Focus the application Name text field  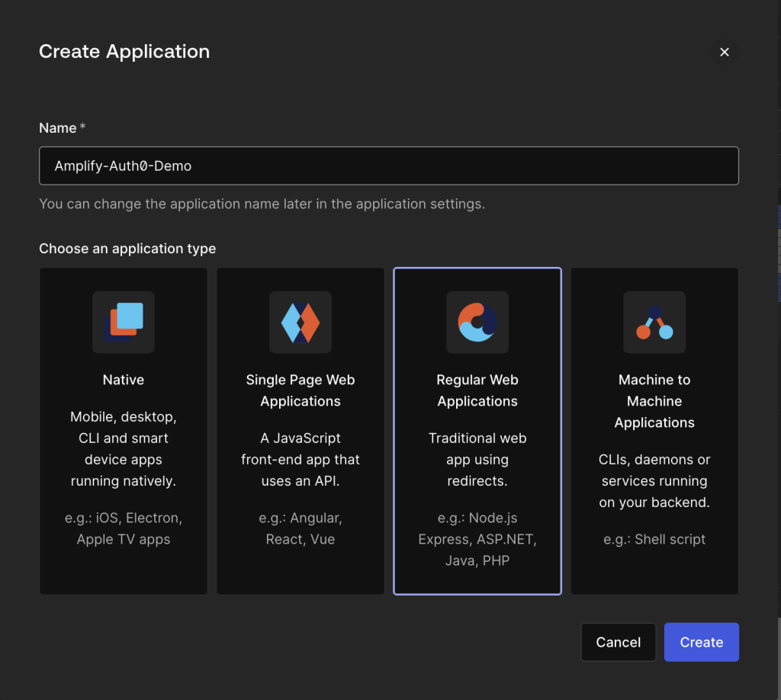click(389, 165)
